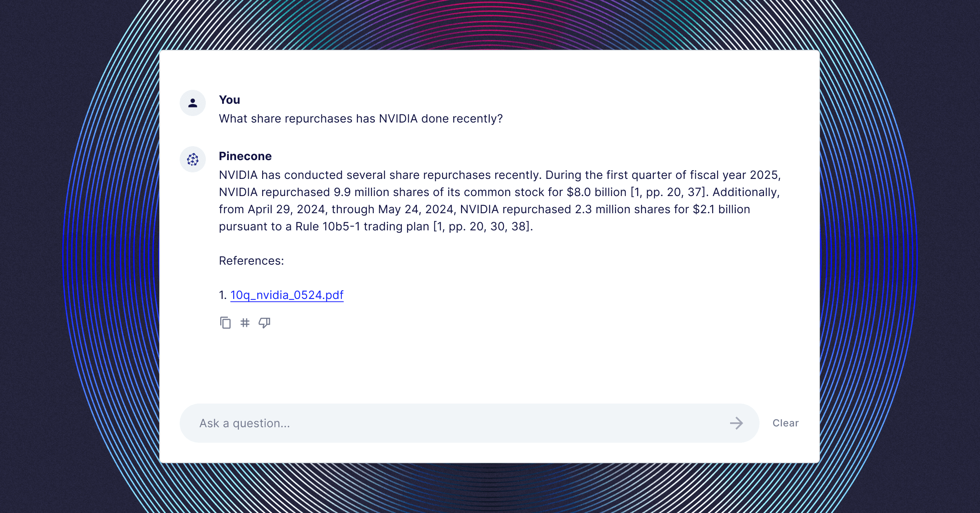
Task: Click the hash icon below the response
Action: 245,323
